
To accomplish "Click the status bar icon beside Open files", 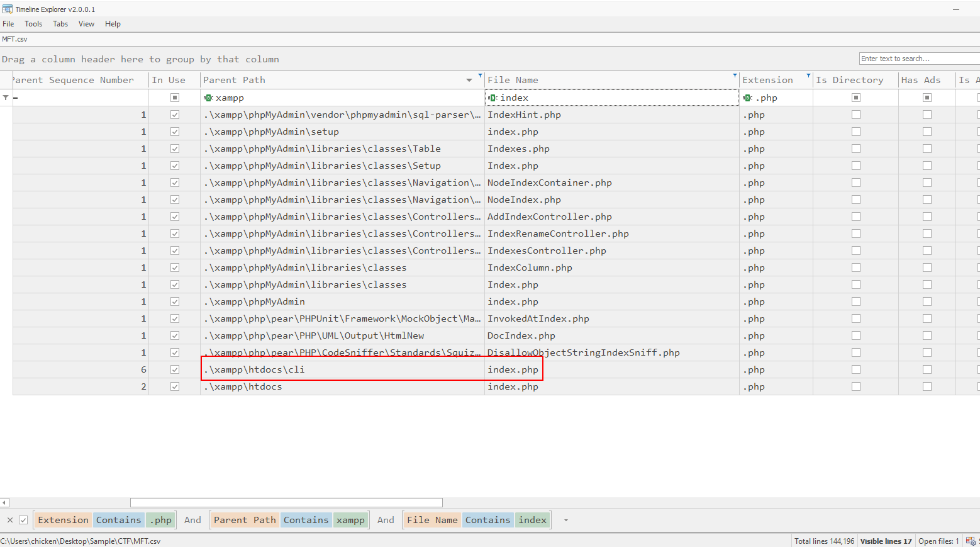I will click(971, 541).
